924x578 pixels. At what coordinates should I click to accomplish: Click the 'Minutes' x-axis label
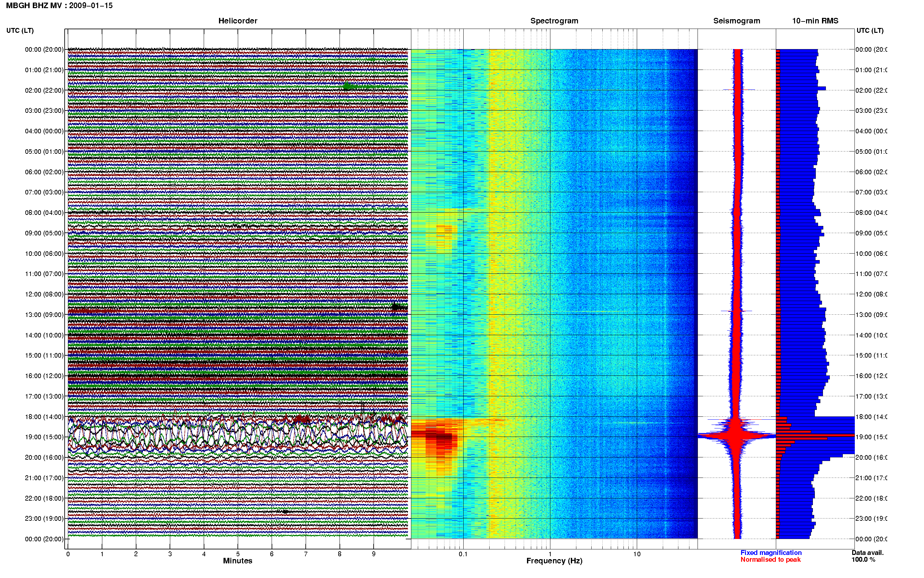point(237,561)
